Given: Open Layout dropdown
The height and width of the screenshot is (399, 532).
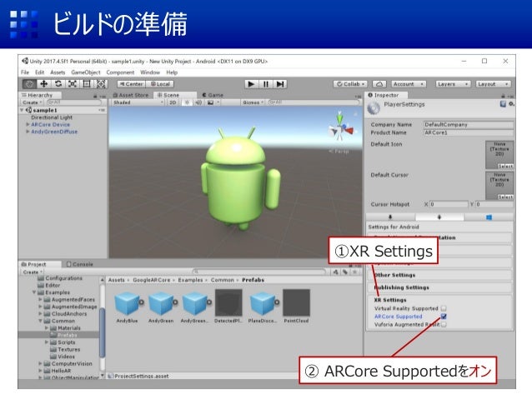Looking at the screenshot, I should click(493, 84).
